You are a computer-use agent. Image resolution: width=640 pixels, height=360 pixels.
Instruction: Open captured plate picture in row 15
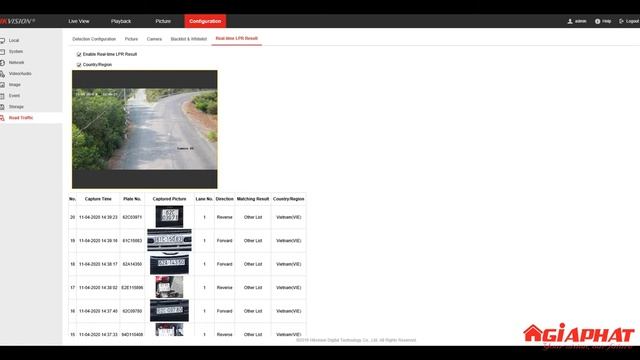(x=169, y=330)
